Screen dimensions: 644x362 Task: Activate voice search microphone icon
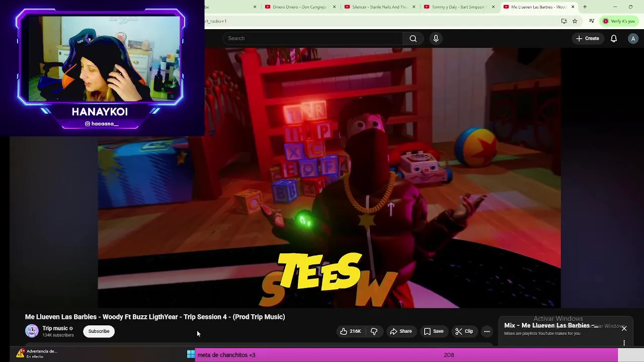tap(436, 38)
